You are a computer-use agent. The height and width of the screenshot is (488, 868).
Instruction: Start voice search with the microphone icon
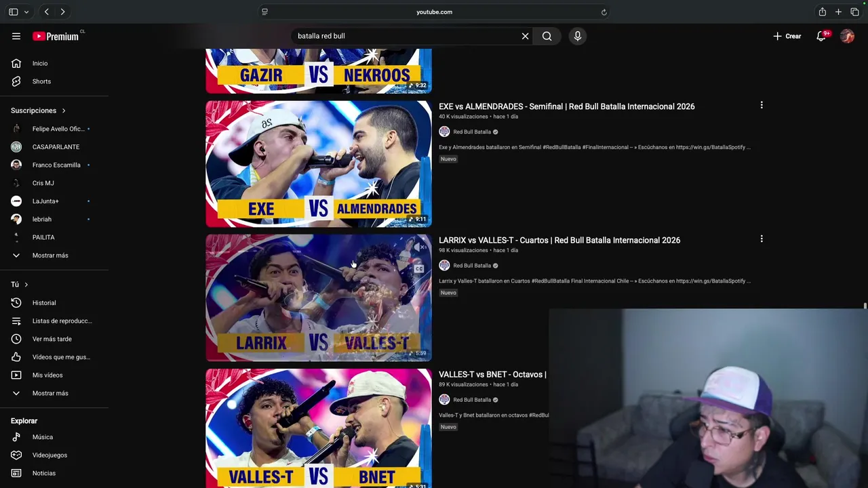point(578,36)
